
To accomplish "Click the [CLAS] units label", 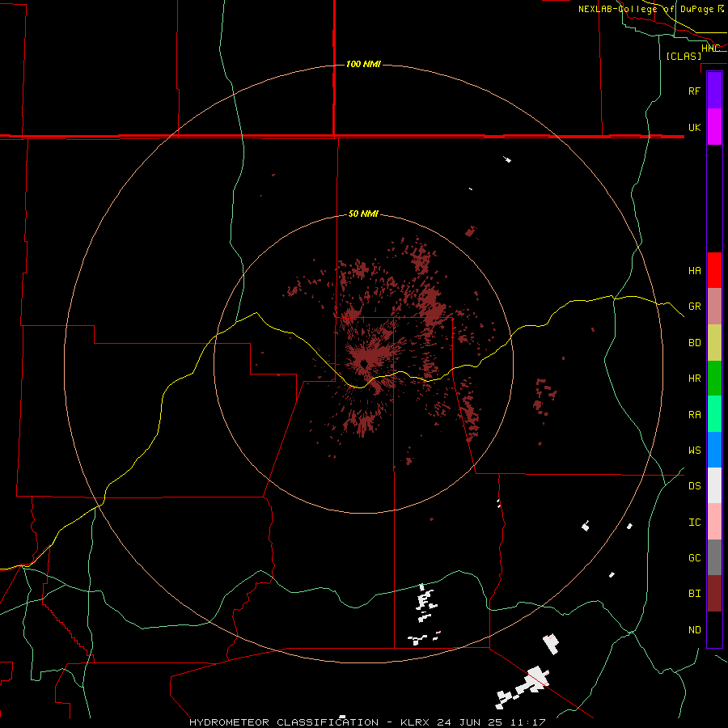I will coord(684,57).
